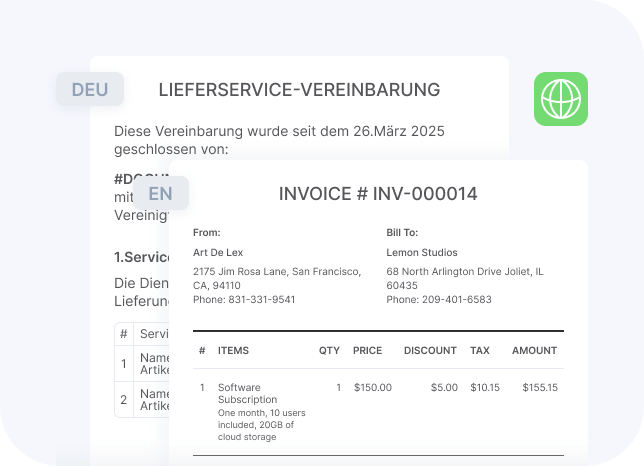Click the QTY column header
Screen dimensions: 644x466
pyautogui.click(x=329, y=351)
